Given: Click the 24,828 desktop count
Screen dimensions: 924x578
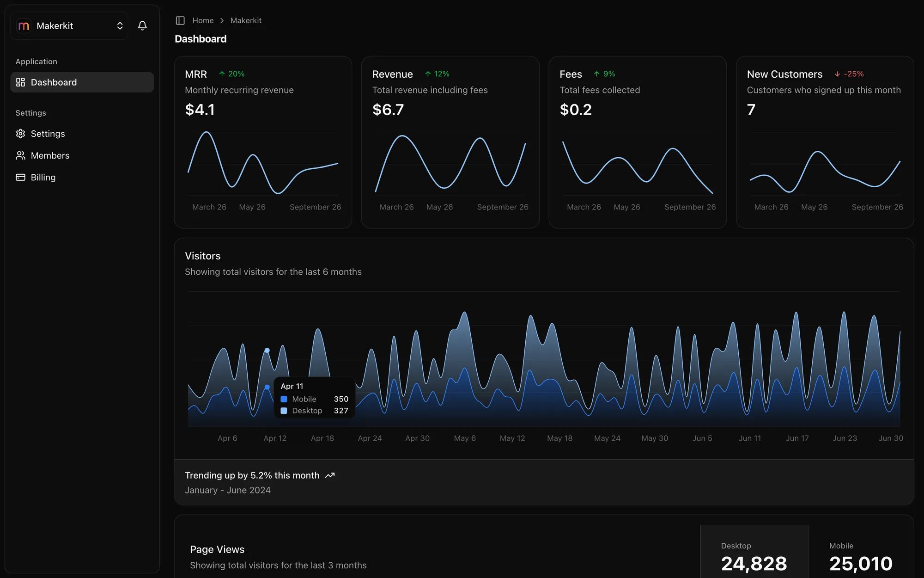Looking at the screenshot, I should pos(754,563).
